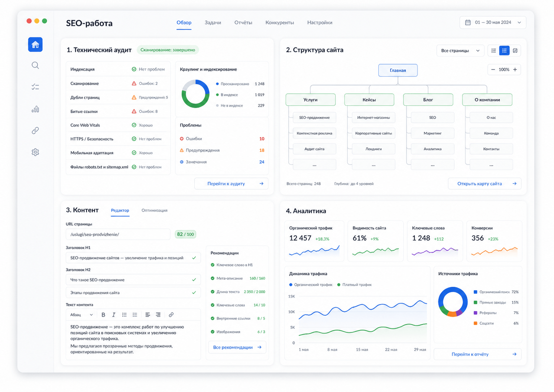Insert link with the editor link icon
554x392 pixels.
171,315
